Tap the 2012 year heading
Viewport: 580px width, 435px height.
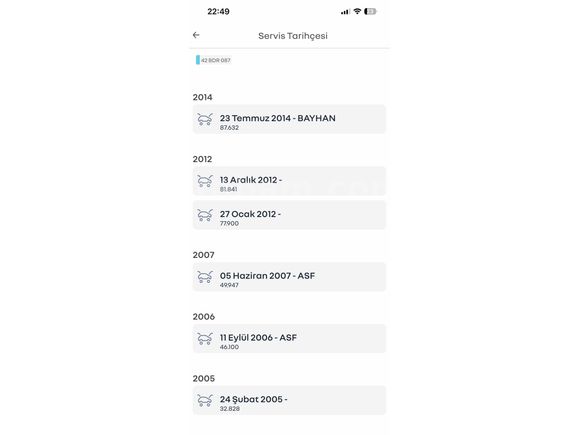coord(202,159)
